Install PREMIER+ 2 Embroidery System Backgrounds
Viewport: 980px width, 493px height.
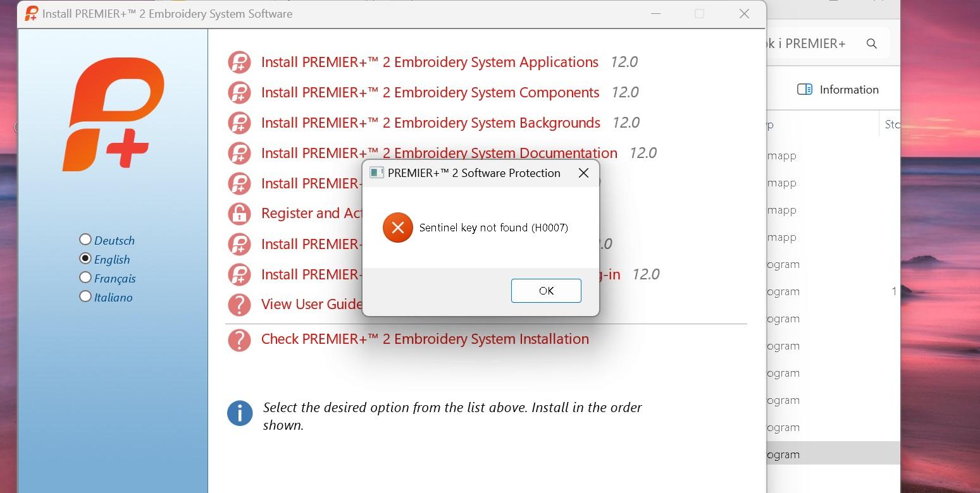tap(431, 123)
